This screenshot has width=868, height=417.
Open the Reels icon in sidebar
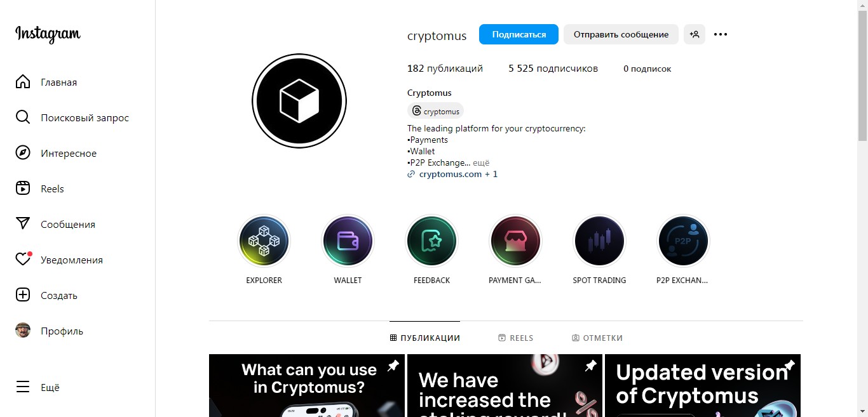click(23, 189)
